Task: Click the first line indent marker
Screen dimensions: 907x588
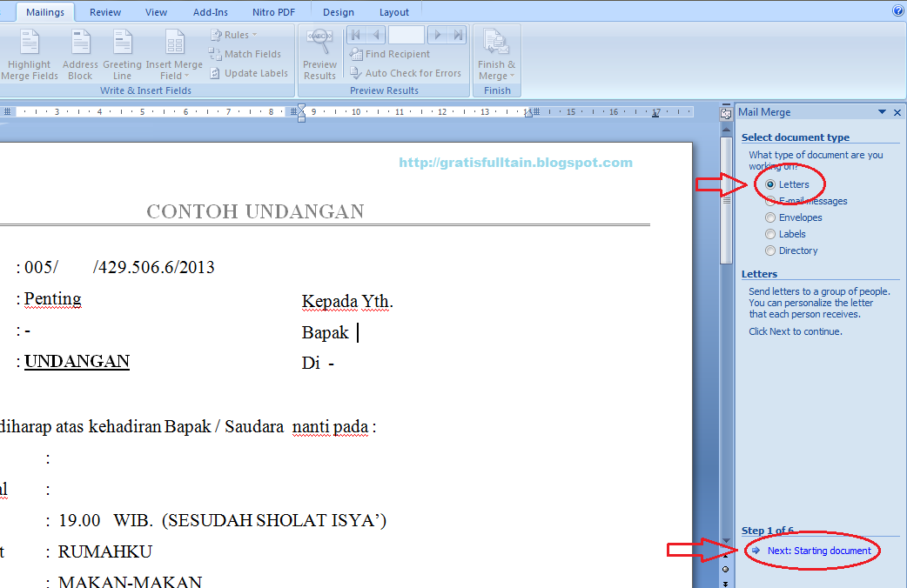Action: 301,108
